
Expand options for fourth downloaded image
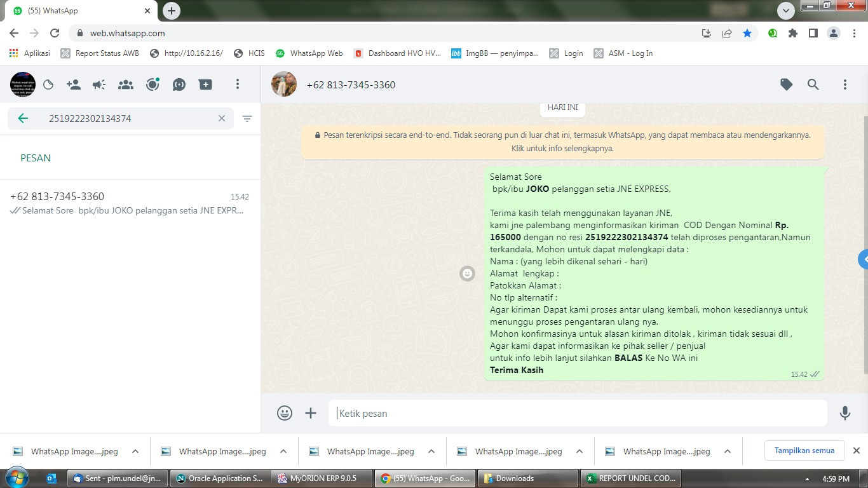tap(580, 451)
